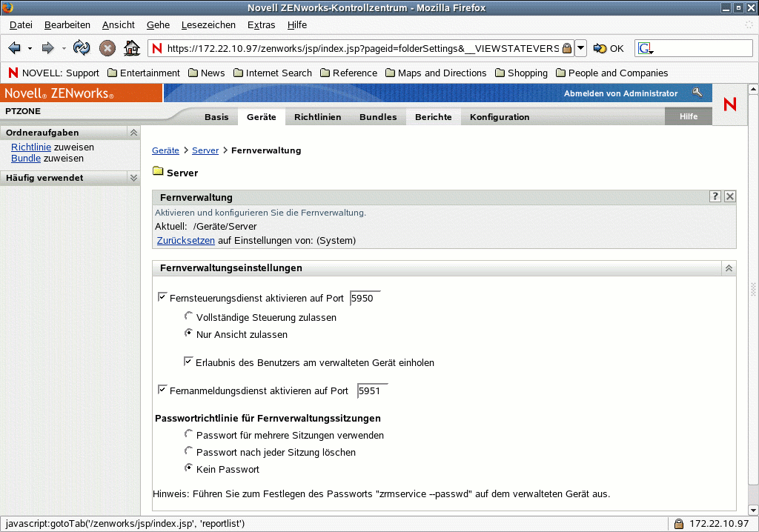
Task: Open the Reference bookmark folder
Action: point(348,73)
